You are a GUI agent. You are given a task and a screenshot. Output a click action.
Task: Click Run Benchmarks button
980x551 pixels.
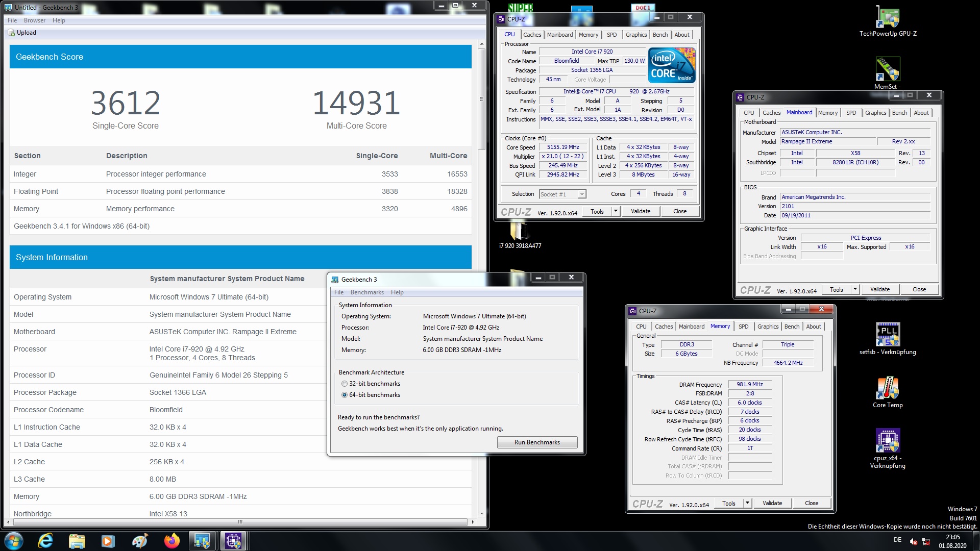pyautogui.click(x=537, y=442)
